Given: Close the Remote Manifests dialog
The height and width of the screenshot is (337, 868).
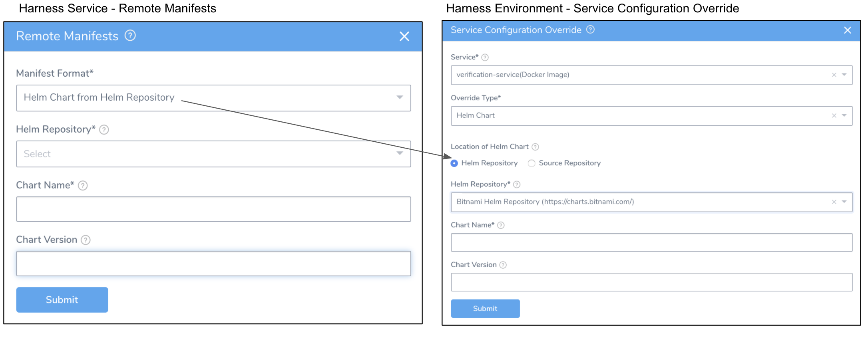Looking at the screenshot, I should click(404, 36).
